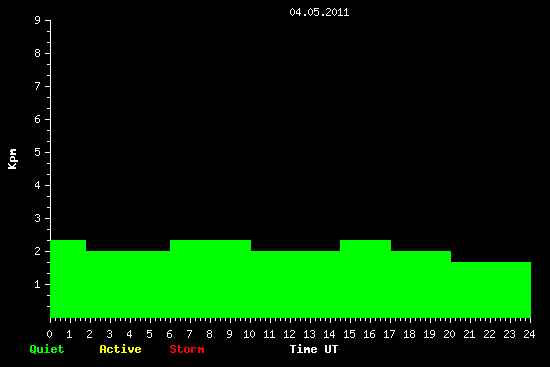Select hour 24 on time axis

pyautogui.click(x=529, y=334)
